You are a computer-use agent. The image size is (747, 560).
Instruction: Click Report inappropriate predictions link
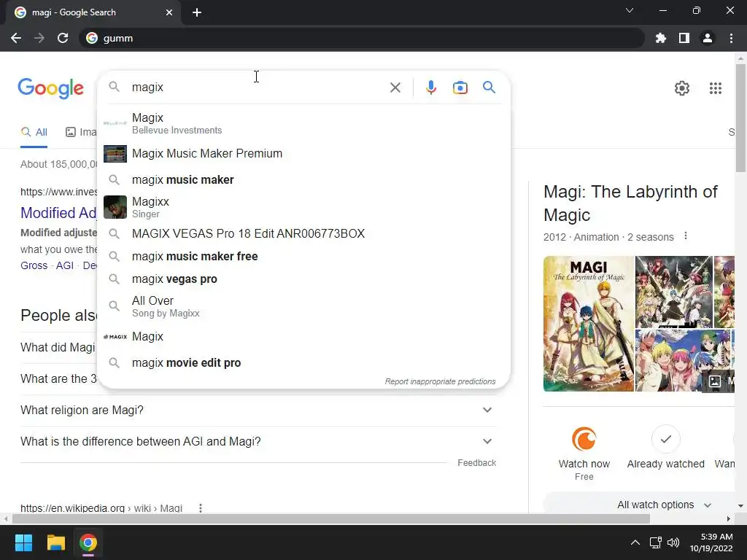(x=440, y=381)
